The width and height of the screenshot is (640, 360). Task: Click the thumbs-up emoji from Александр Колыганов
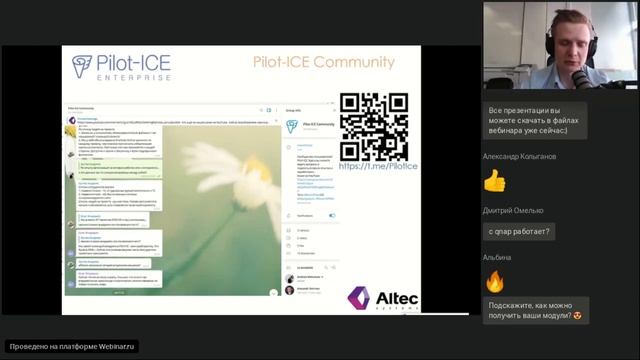(494, 180)
